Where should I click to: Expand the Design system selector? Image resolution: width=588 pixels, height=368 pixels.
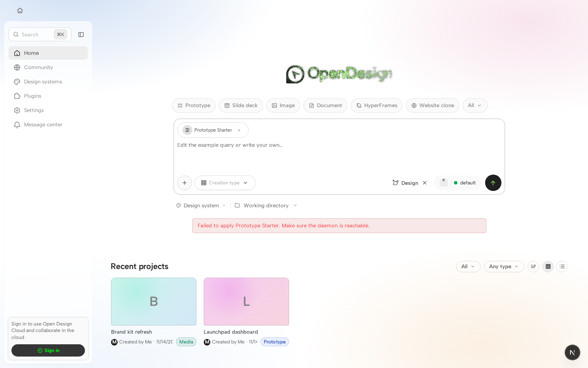click(x=201, y=206)
